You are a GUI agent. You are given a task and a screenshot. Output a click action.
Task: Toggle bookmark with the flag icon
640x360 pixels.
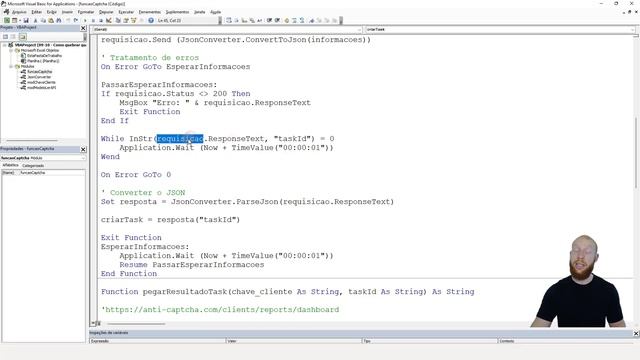tap(312, 20)
